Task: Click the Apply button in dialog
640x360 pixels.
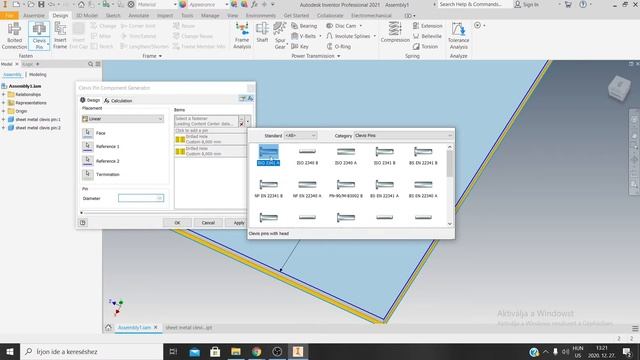Action: pyautogui.click(x=238, y=223)
